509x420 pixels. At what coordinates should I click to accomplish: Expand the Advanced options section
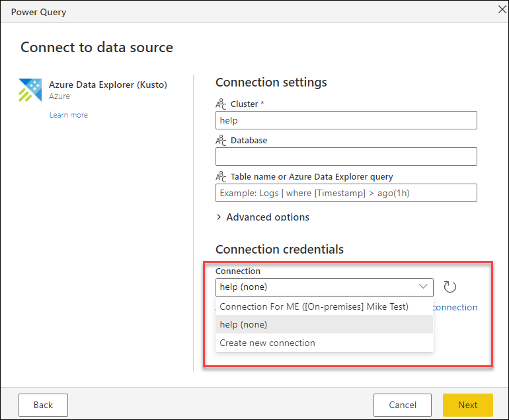[262, 217]
